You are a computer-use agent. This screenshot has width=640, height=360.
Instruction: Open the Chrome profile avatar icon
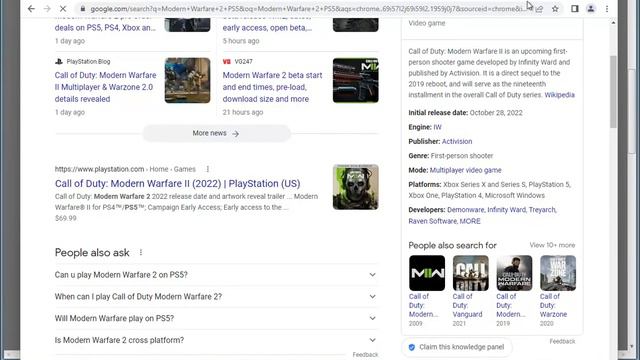[591, 9]
